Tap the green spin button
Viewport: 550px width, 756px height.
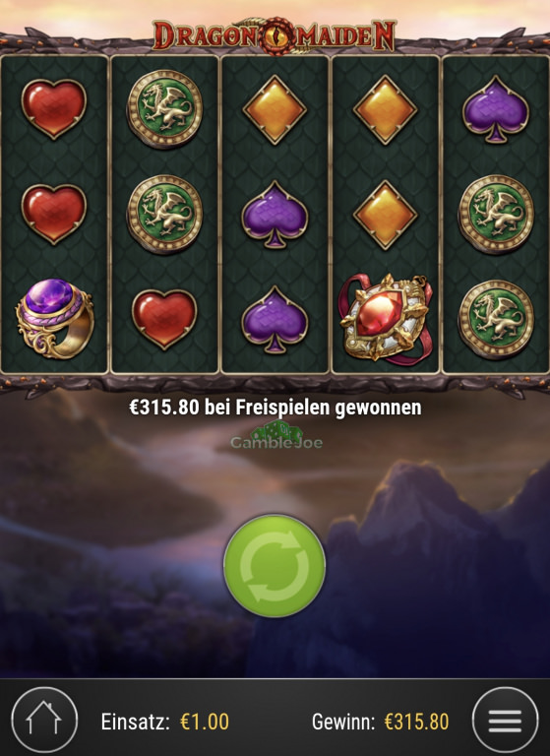coord(275,565)
